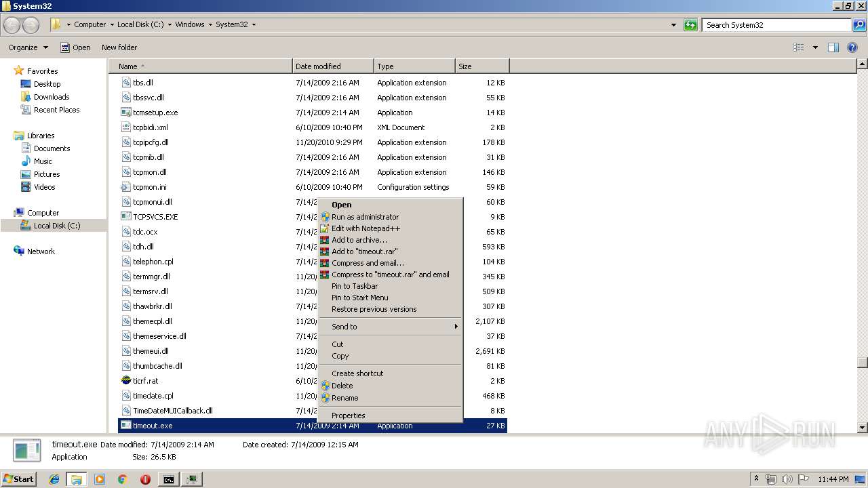
Task: Click the tcpbidi.xml file icon
Action: [x=125, y=127]
